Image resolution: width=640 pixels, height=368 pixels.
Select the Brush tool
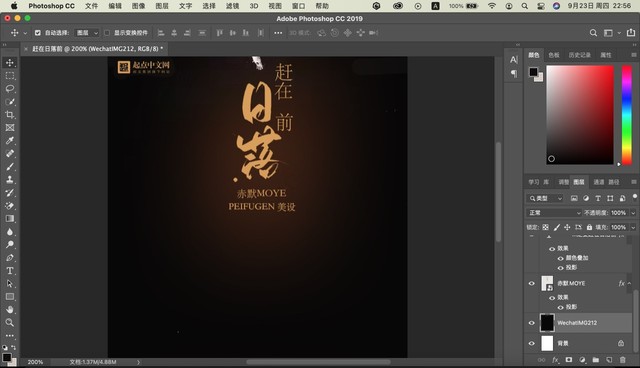tap(10, 166)
